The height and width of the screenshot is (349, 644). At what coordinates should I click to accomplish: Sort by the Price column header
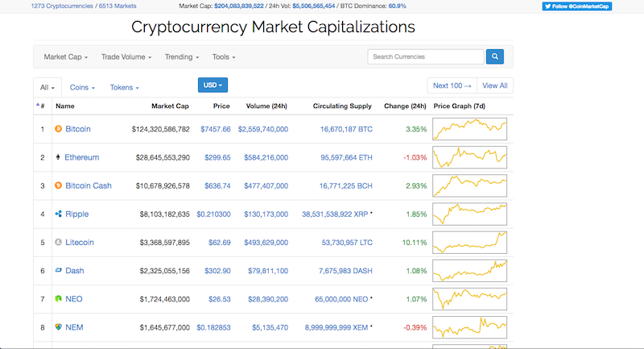pos(221,106)
